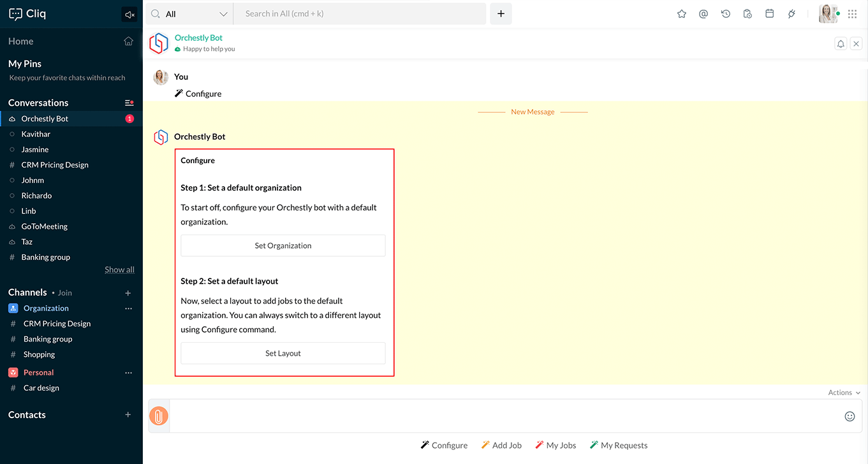
Task: Open the apps grid icon
Action: click(852, 14)
